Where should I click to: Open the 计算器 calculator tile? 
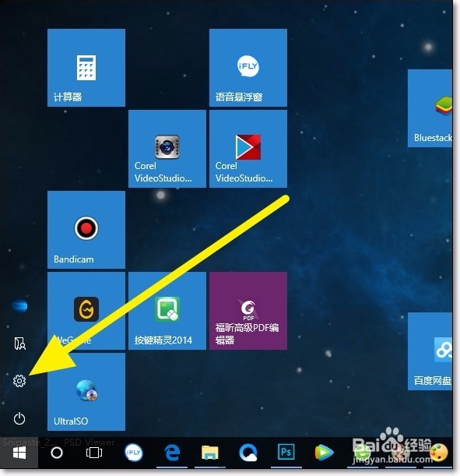coord(86,68)
